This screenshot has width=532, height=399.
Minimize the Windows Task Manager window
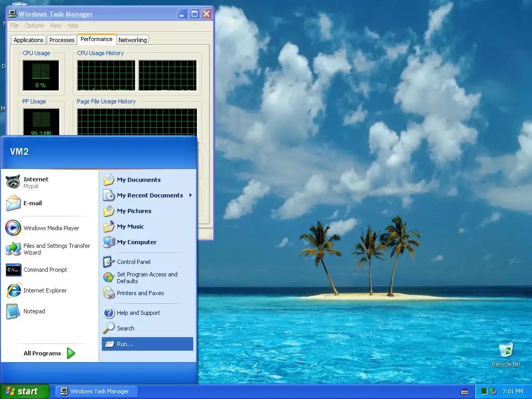[x=182, y=14]
